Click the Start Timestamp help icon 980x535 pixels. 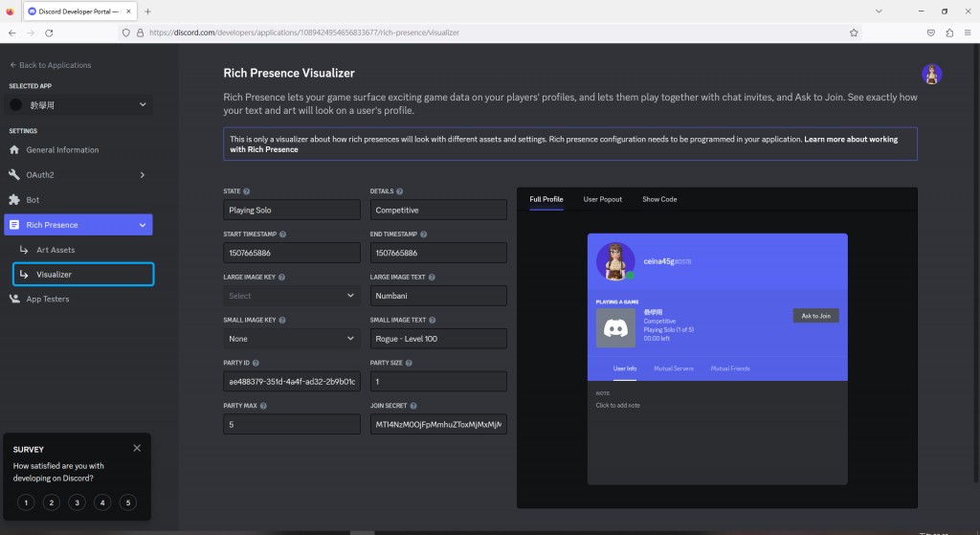tap(282, 234)
